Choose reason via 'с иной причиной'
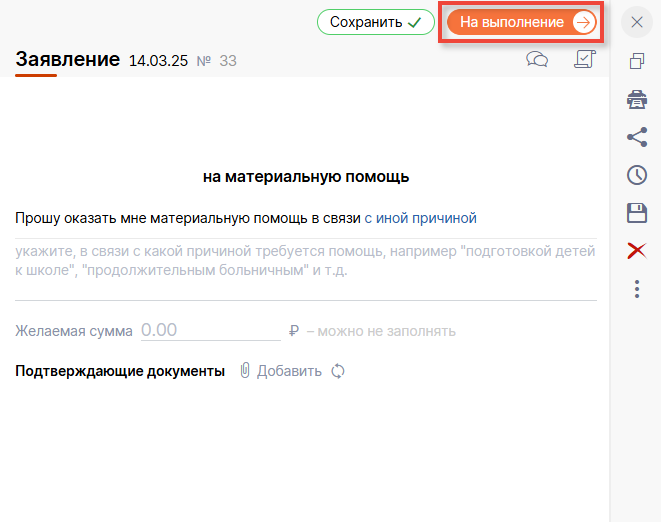661x522 pixels. pos(420,217)
